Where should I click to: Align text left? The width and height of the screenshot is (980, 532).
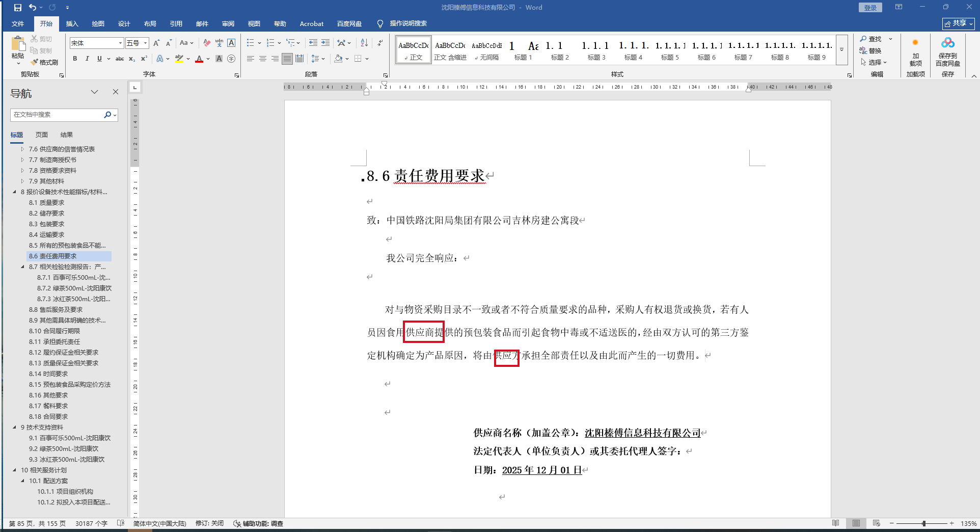251,59
